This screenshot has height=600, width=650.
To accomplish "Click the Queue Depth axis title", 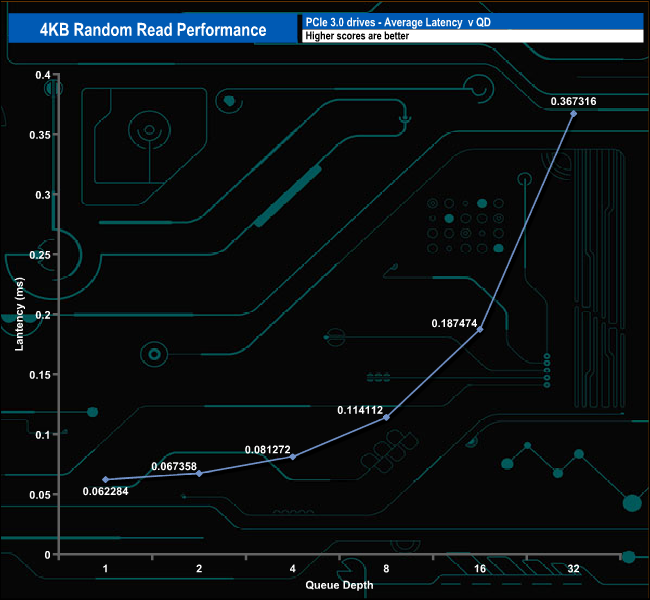I will click(339, 585).
